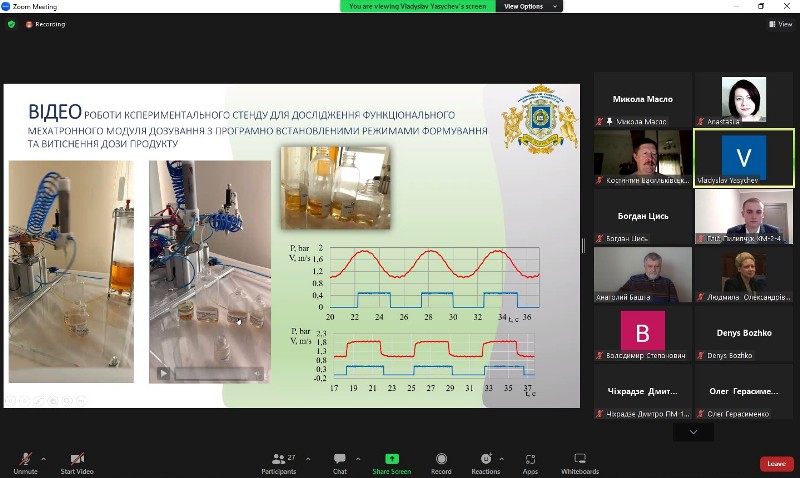Click the video progress bar on slide
Image resolution: width=800 pixels, height=478 pixels.
pos(212,374)
